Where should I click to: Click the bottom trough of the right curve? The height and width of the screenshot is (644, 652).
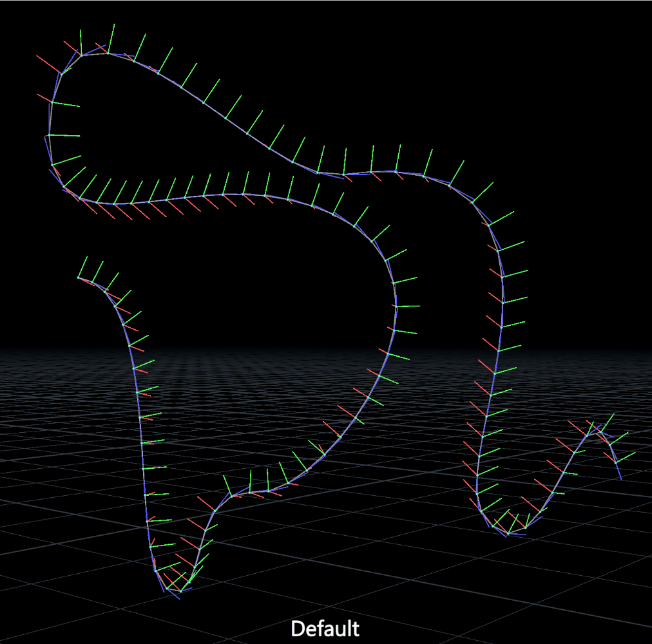click(x=509, y=533)
